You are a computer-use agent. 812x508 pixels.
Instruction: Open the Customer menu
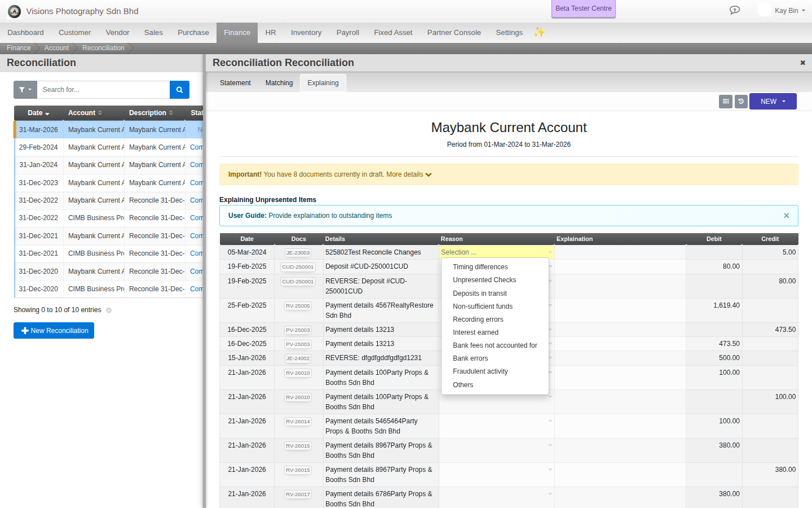pos(74,33)
